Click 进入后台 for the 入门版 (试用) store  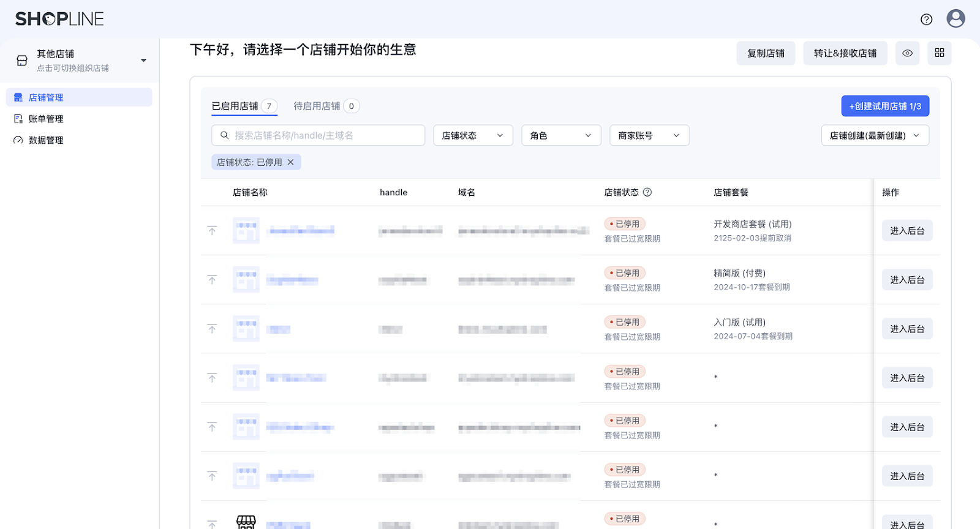point(907,329)
